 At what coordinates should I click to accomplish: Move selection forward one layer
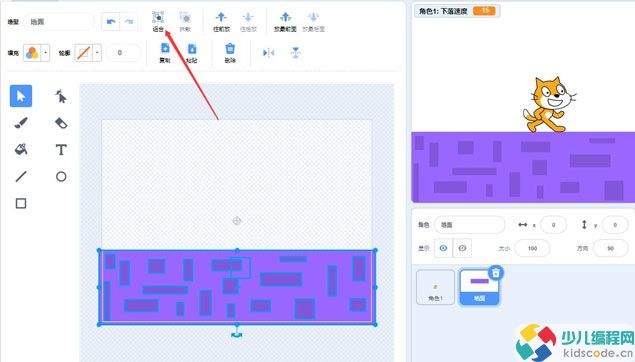221,21
